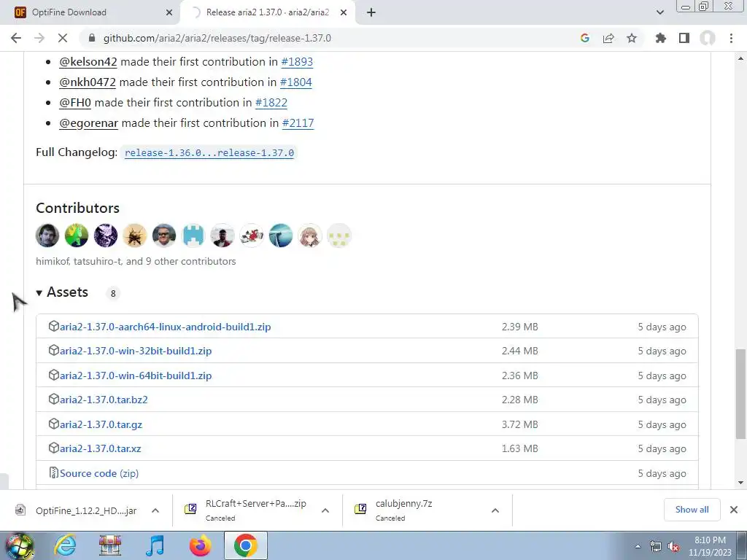Viewport: 747px width, 560px height.
Task: Download aria2-1.37.0.tar.gz
Action: click(x=101, y=425)
